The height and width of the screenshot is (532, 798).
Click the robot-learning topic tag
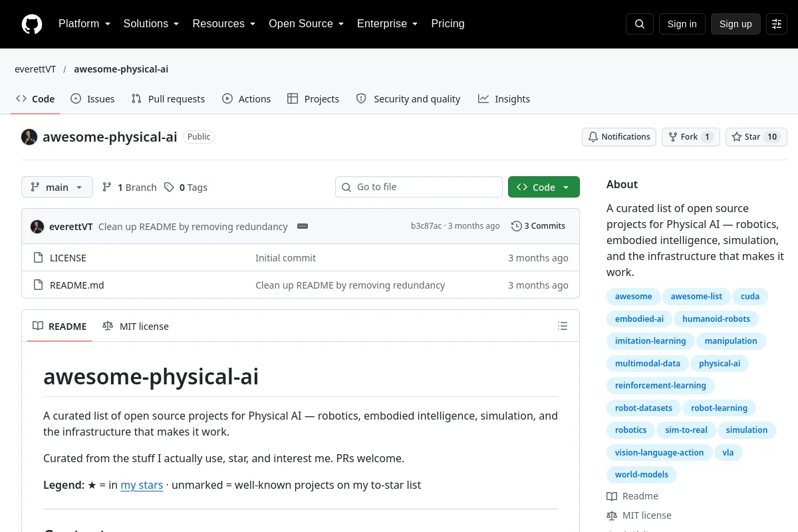click(x=719, y=408)
